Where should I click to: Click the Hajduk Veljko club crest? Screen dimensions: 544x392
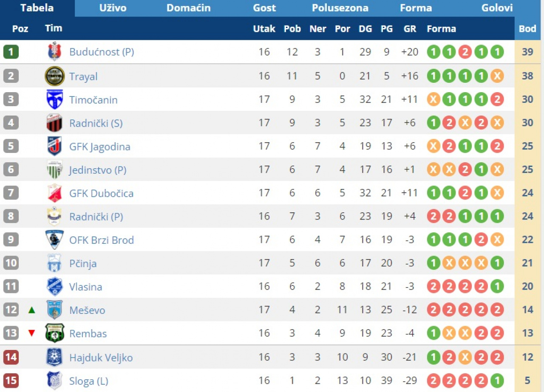click(x=54, y=357)
